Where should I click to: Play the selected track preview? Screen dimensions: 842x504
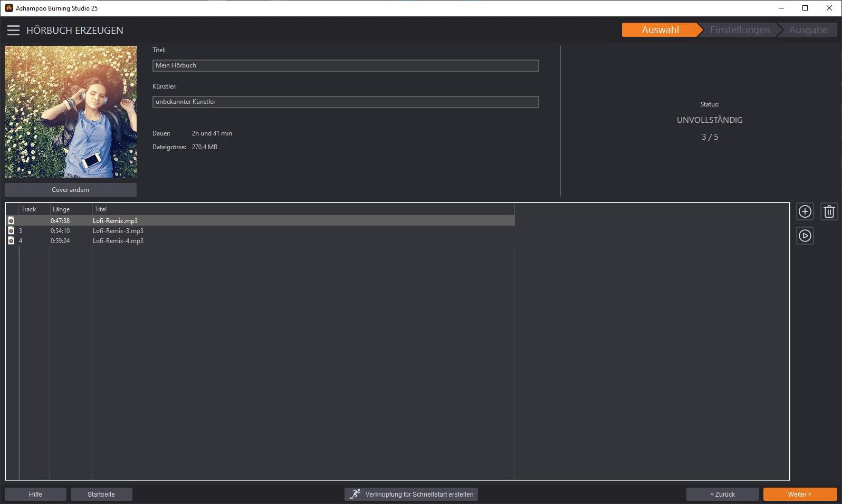pos(805,236)
